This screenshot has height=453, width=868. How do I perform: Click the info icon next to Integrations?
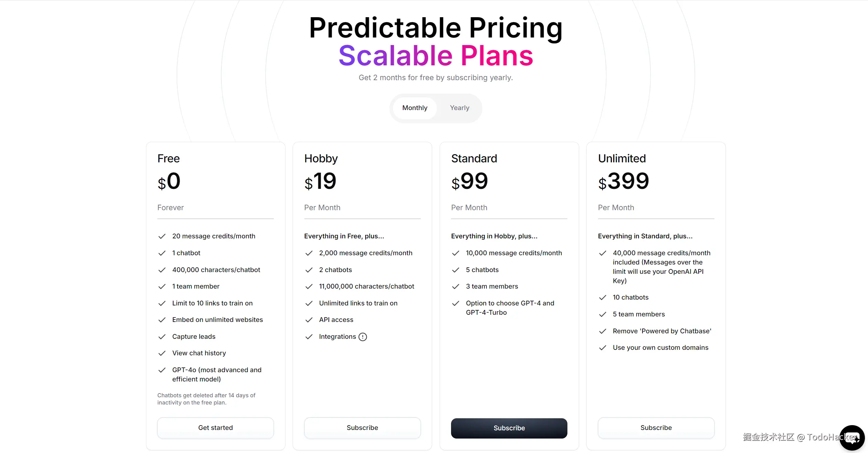point(363,337)
